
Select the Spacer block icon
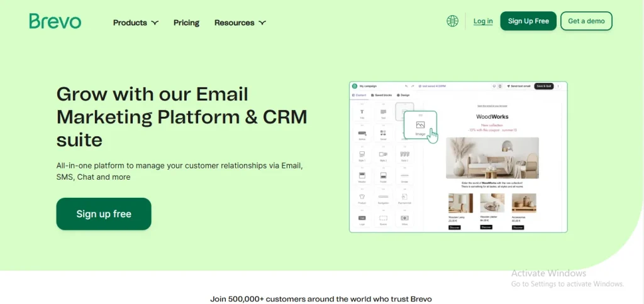pos(383,218)
